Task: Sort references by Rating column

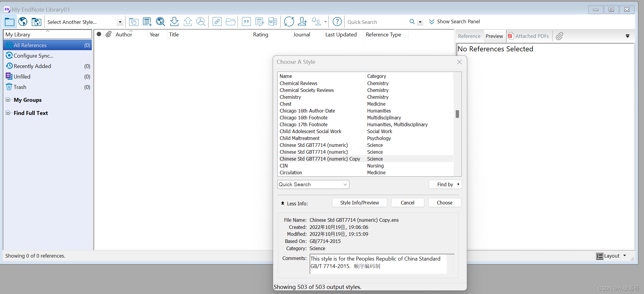Action: [271, 34]
